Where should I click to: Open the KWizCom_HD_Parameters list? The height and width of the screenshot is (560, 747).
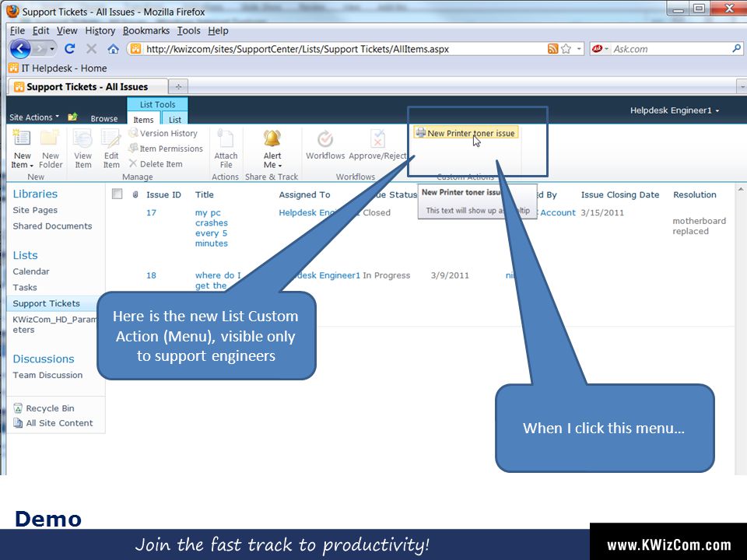(54, 324)
